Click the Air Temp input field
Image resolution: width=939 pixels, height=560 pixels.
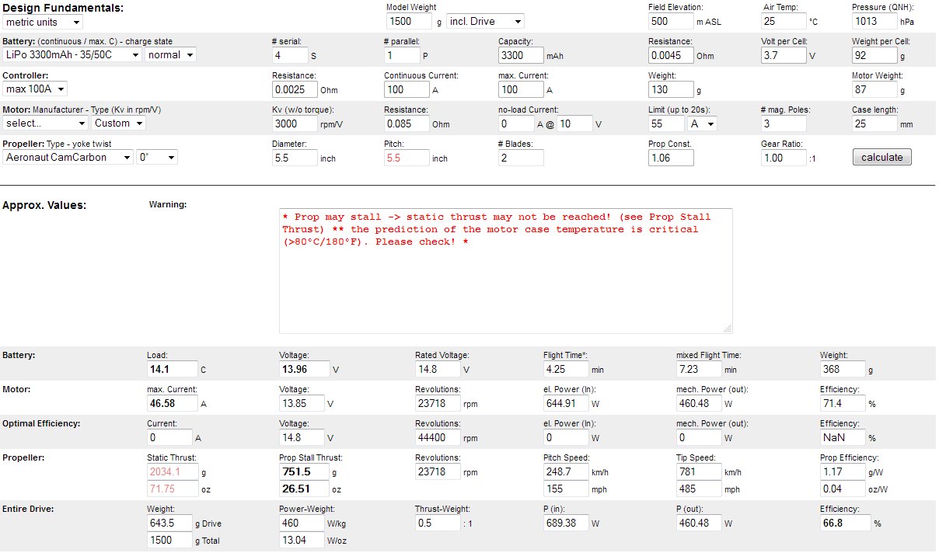pos(783,21)
